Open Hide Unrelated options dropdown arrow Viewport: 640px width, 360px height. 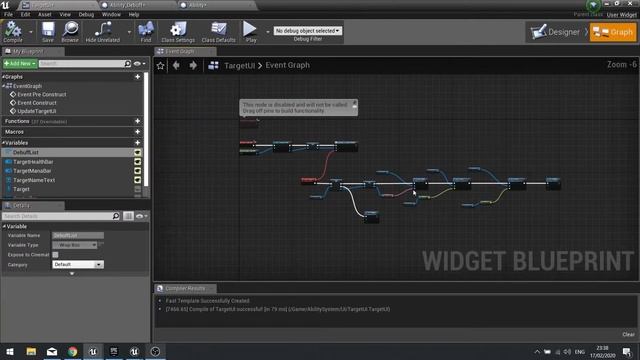129,32
